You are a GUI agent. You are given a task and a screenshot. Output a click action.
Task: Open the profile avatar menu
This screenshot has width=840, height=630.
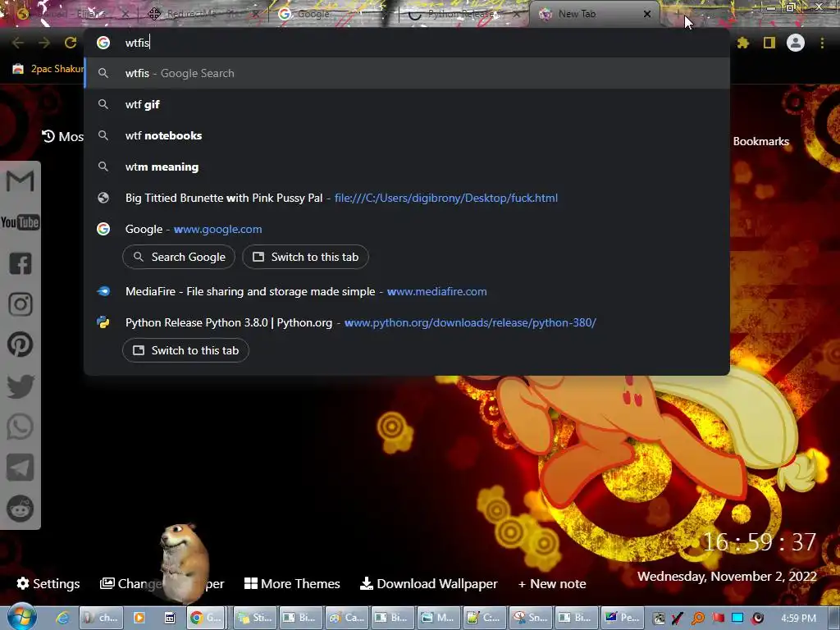[x=796, y=43]
